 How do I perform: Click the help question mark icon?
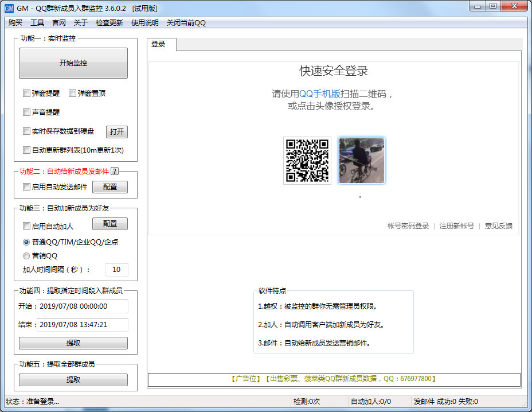pyautogui.click(x=115, y=171)
